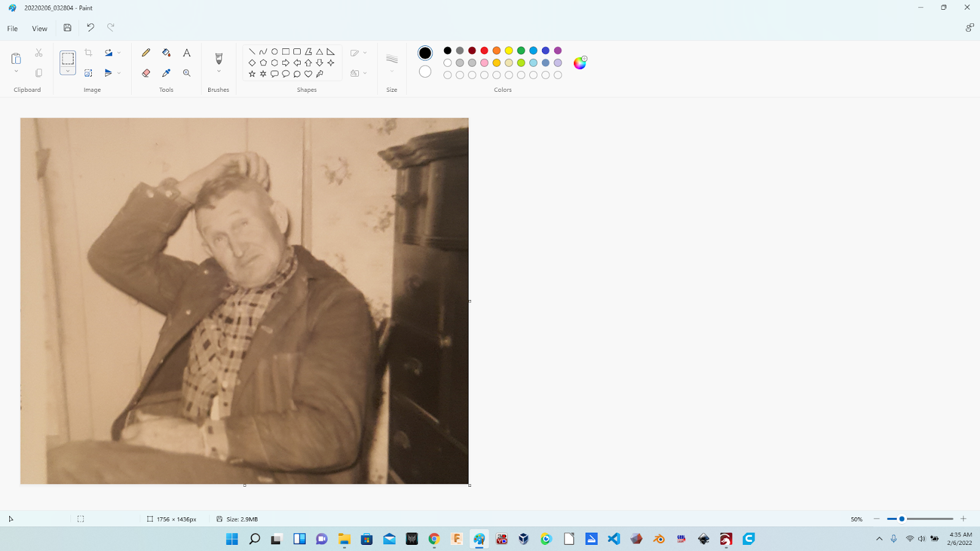This screenshot has height=551, width=980.
Task: Save the image with the Save icon
Action: tap(67, 28)
